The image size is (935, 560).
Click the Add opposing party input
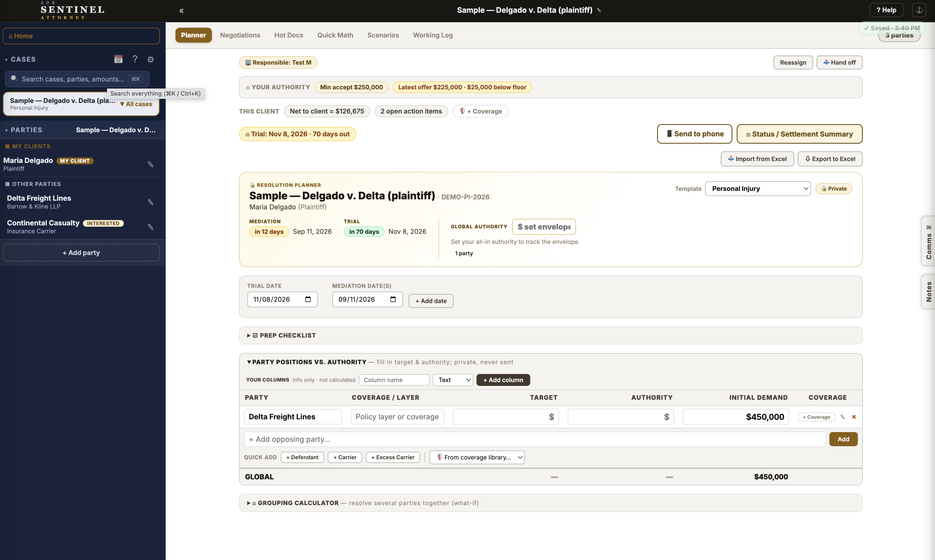(x=535, y=439)
